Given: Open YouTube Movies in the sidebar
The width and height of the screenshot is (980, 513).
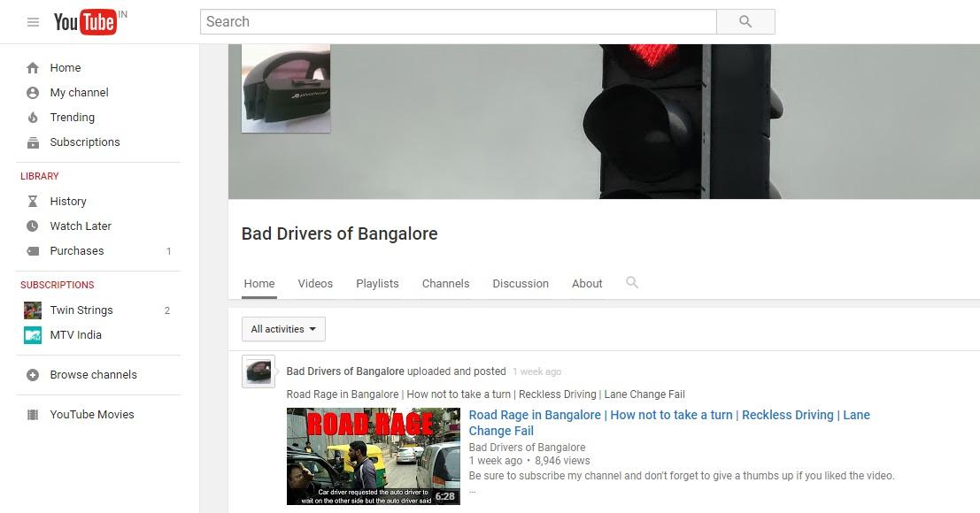Looking at the screenshot, I should point(91,415).
